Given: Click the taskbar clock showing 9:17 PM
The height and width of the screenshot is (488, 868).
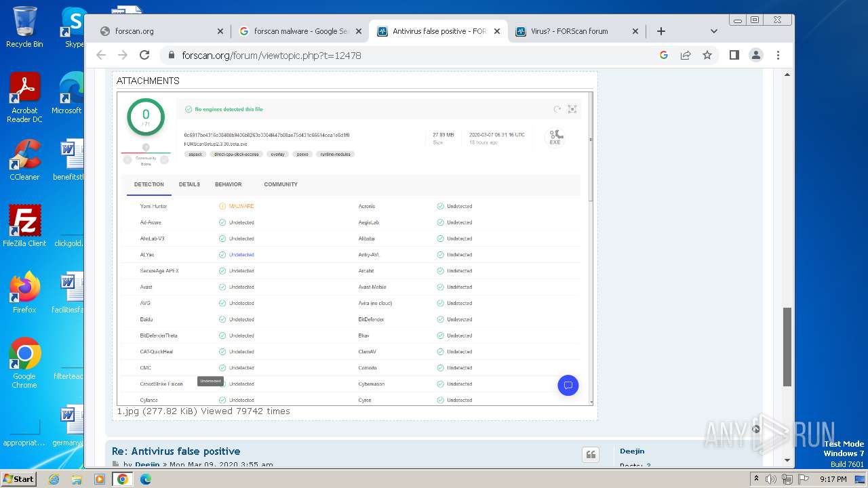Looking at the screenshot, I should [x=833, y=479].
